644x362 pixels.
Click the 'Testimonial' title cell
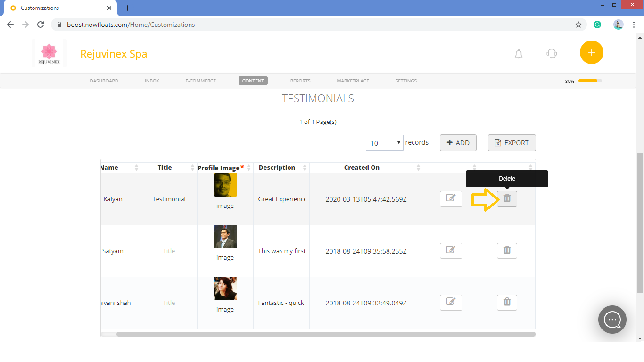(x=169, y=199)
